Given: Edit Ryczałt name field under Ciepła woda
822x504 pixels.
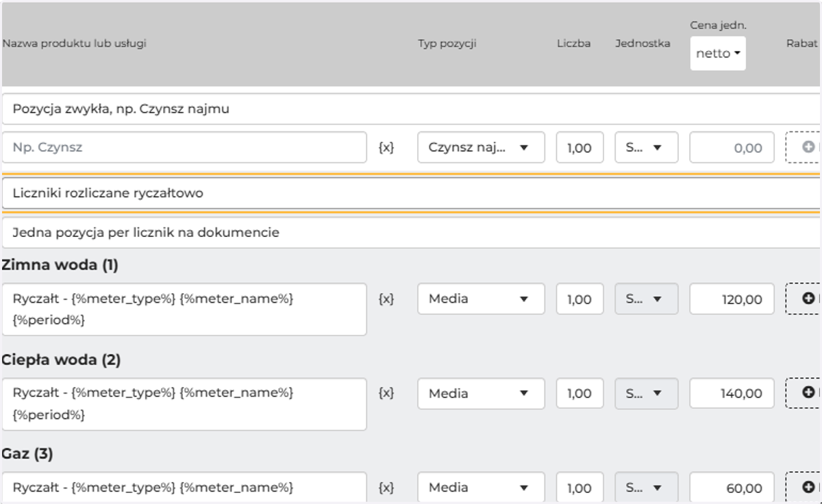Looking at the screenshot, I should [x=184, y=404].
